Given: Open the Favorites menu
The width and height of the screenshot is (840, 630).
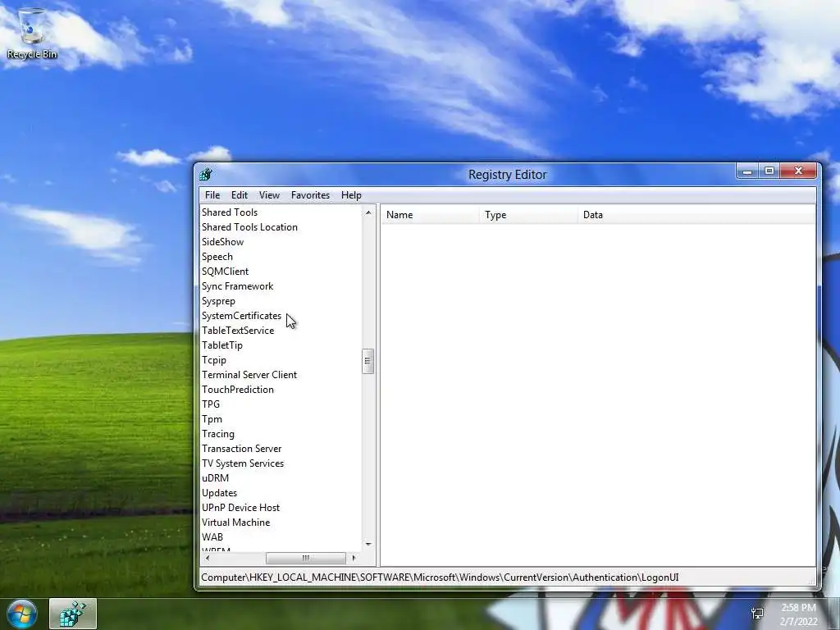Looking at the screenshot, I should click(x=310, y=195).
